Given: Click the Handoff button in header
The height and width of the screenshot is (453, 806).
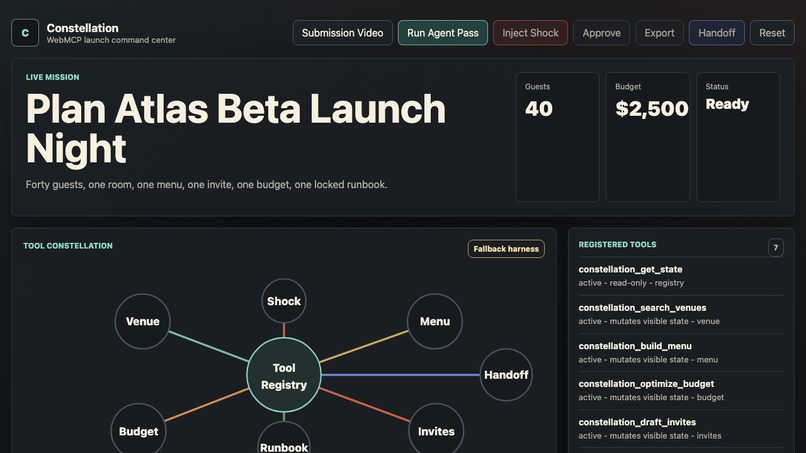Looking at the screenshot, I should pos(717,33).
